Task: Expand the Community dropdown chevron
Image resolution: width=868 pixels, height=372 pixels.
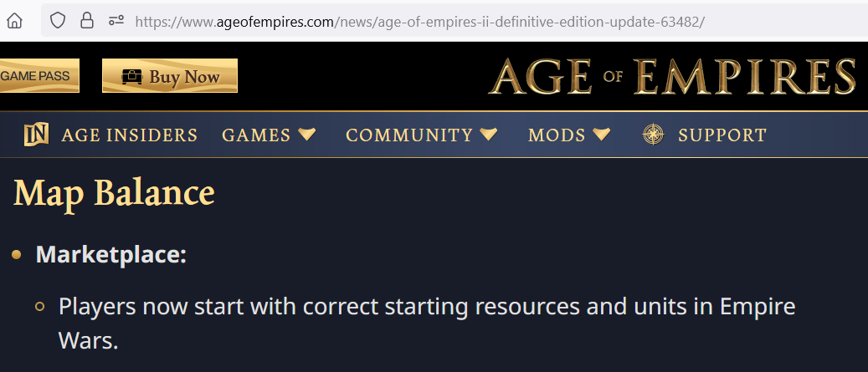Action: point(489,134)
